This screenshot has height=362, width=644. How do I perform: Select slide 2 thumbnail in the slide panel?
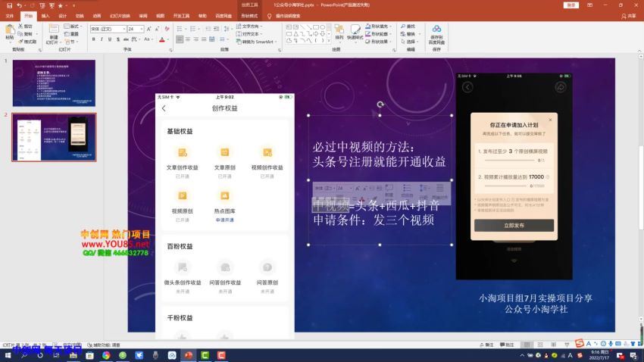(54, 138)
